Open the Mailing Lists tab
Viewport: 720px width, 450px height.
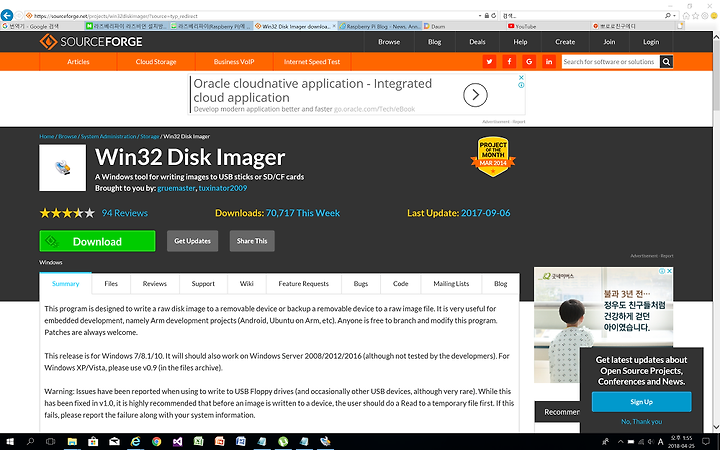(x=451, y=284)
